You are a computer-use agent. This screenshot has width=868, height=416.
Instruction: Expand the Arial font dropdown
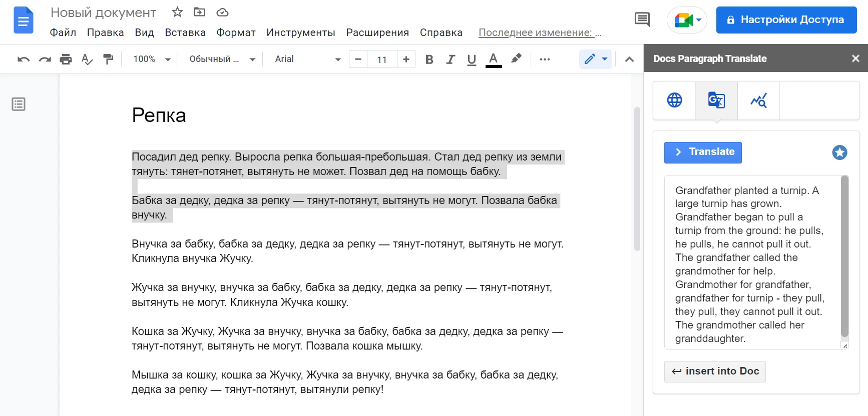click(x=307, y=59)
